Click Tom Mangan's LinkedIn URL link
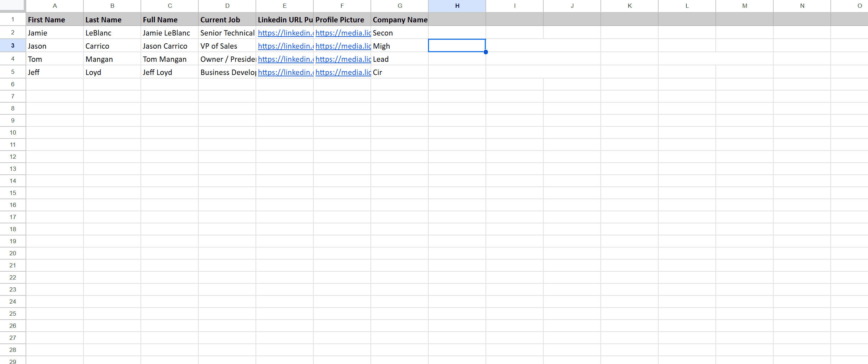This screenshot has width=868, height=364. [285, 59]
